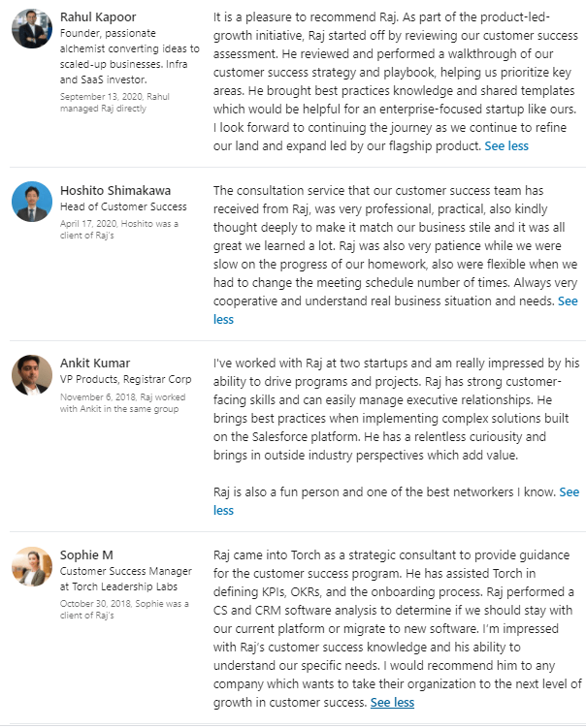Click Ankit Kumar's profile avatar
The width and height of the screenshot is (586, 728).
(x=32, y=374)
